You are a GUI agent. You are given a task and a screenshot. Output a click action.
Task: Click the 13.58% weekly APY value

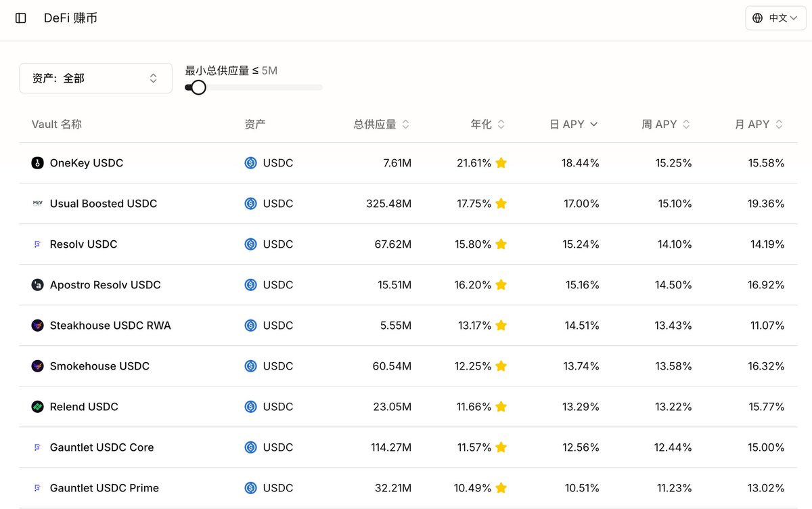click(x=673, y=366)
